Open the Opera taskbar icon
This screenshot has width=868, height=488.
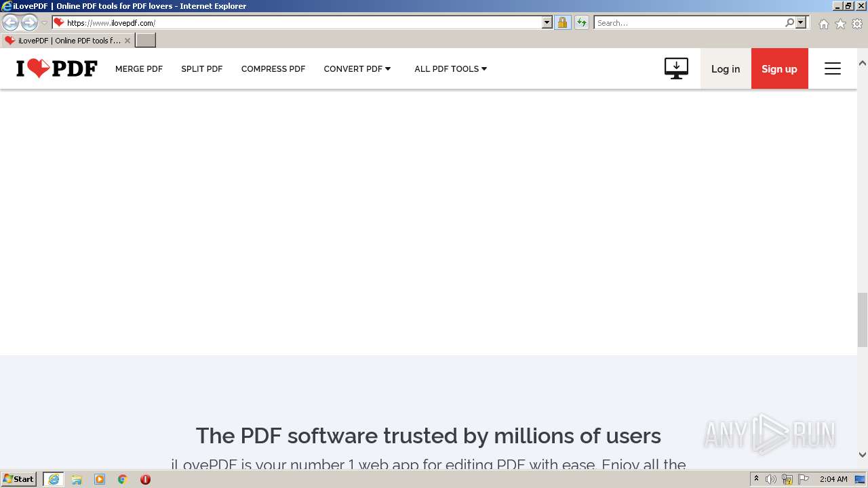[x=145, y=479]
